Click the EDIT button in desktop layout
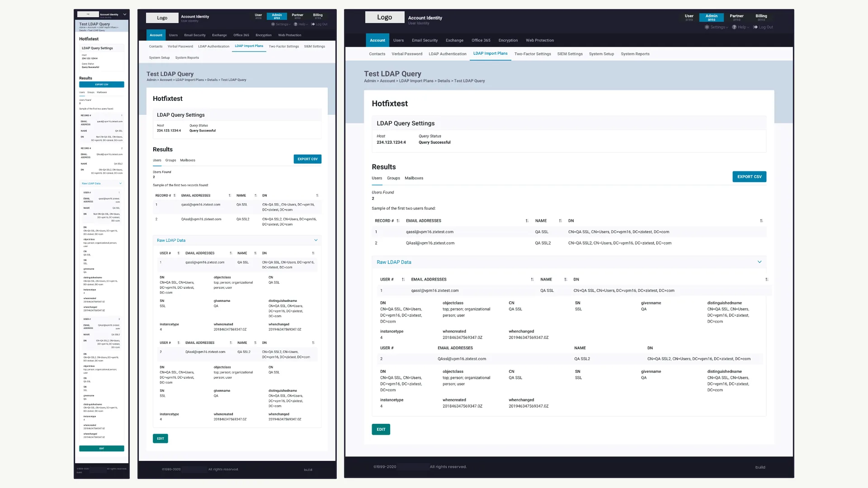868x488 pixels. (x=381, y=430)
